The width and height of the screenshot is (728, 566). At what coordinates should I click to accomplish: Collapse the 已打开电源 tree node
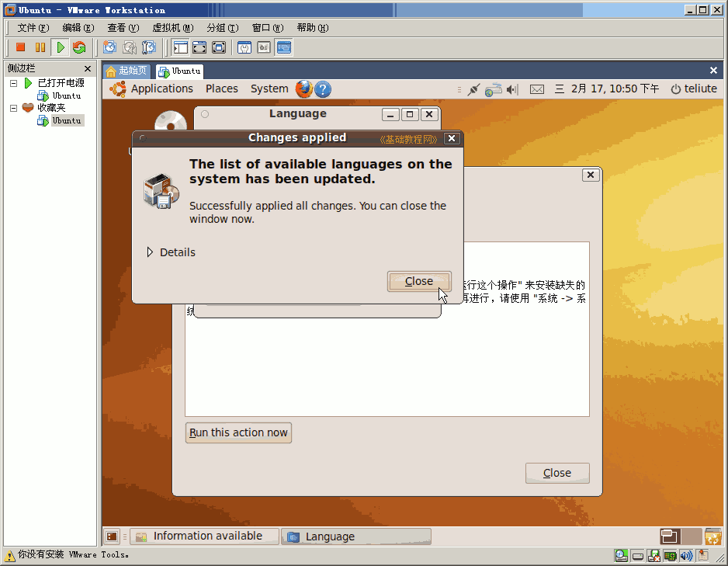click(x=13, y=83)
